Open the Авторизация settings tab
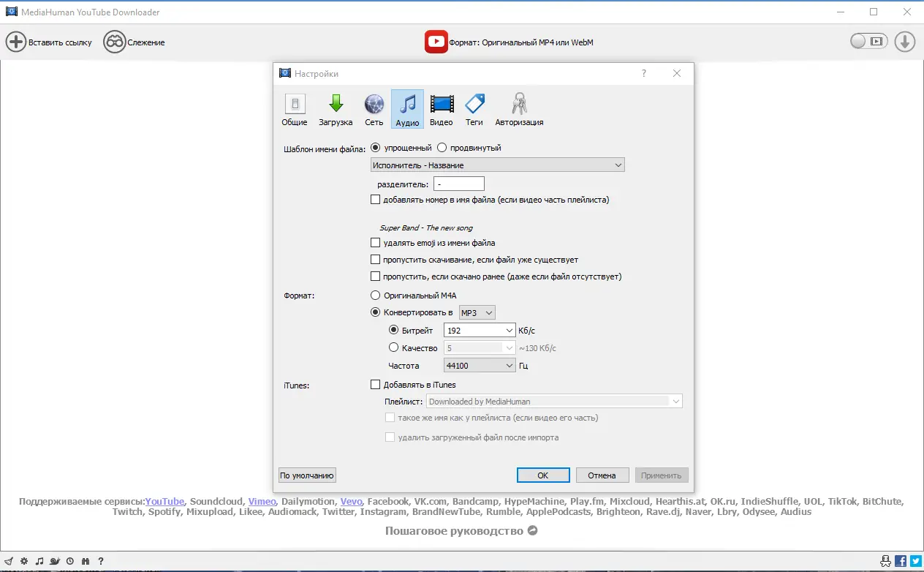Image resolution: width=924 pixels, height=572 pixels. pos(519,110)
